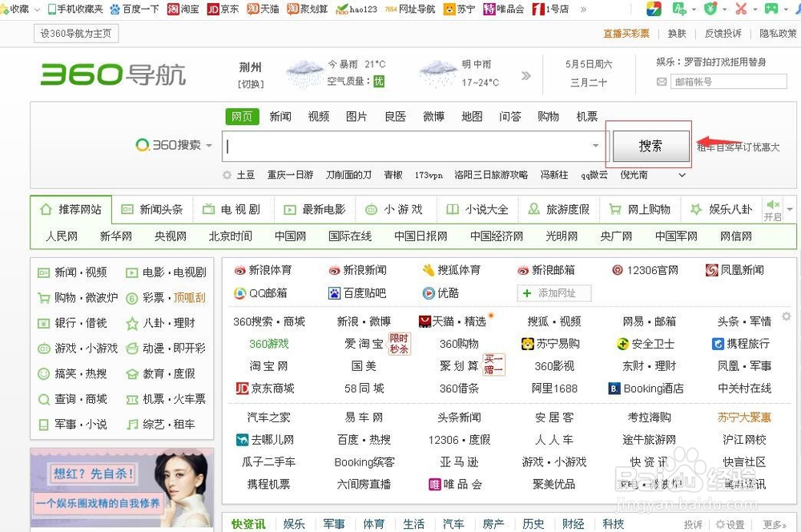Open the 唯品会 link
Screen dimensions: 801x532
click(x=455, y=484)
